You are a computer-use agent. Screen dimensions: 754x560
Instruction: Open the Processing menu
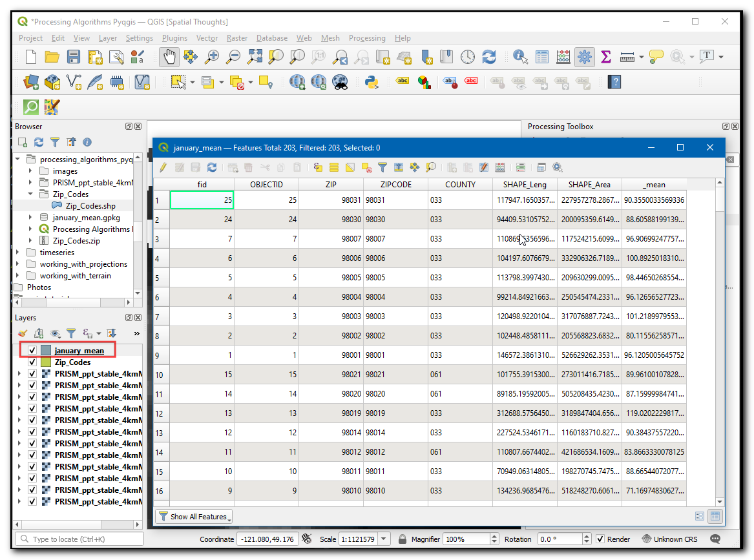[x=366, y=38]
